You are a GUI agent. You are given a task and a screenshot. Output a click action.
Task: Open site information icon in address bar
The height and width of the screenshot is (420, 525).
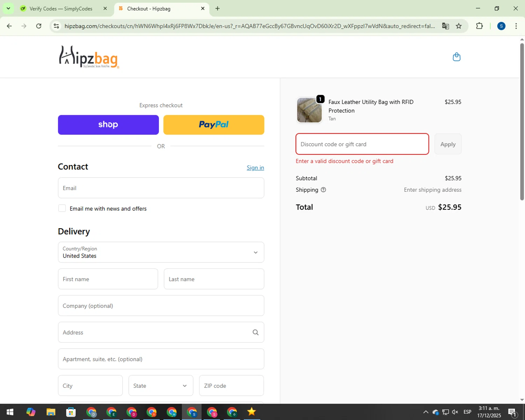click(56, 26)
